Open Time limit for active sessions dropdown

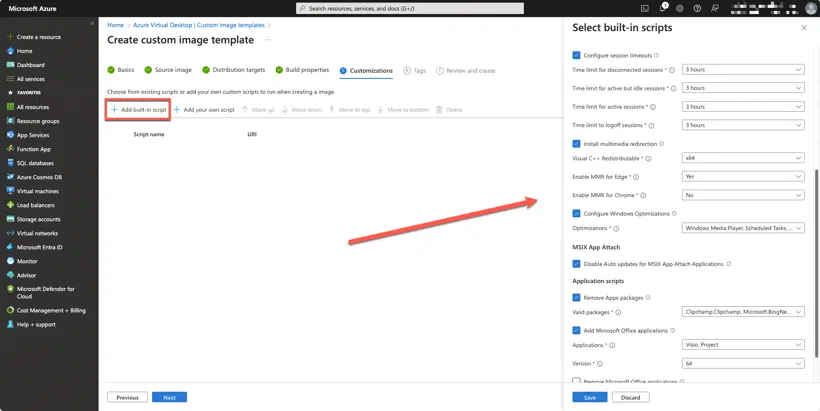pos(743,107)
